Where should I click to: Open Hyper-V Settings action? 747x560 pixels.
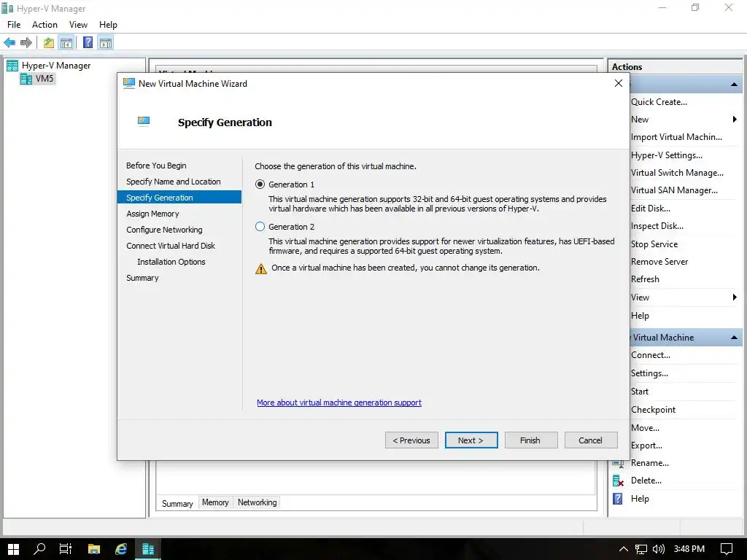667,155
